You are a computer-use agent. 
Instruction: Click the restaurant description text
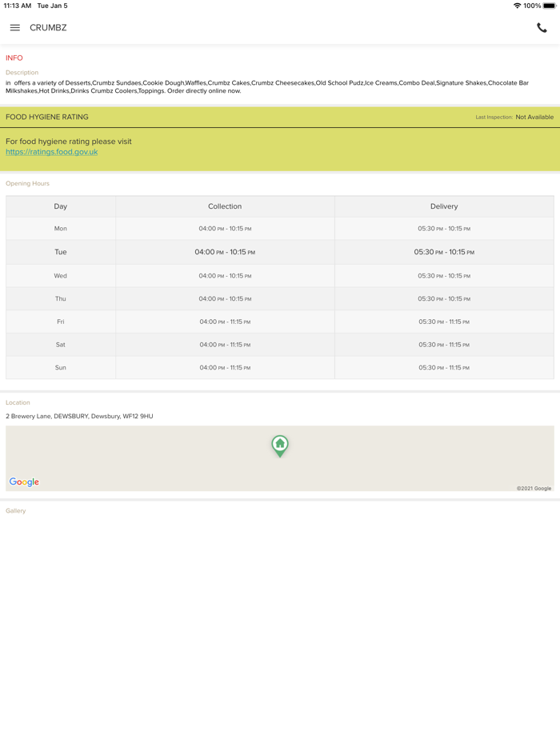pos(267,86)
